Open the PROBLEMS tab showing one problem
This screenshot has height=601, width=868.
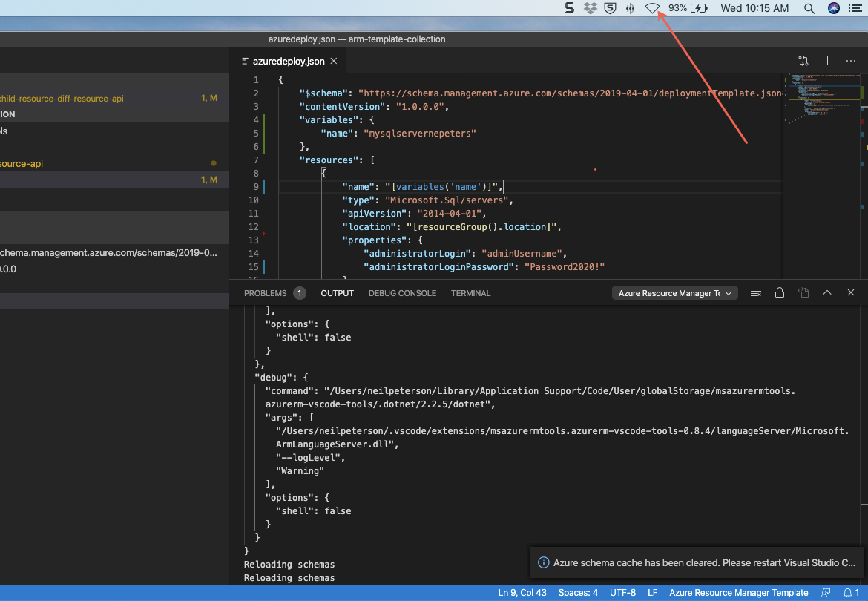267,293
